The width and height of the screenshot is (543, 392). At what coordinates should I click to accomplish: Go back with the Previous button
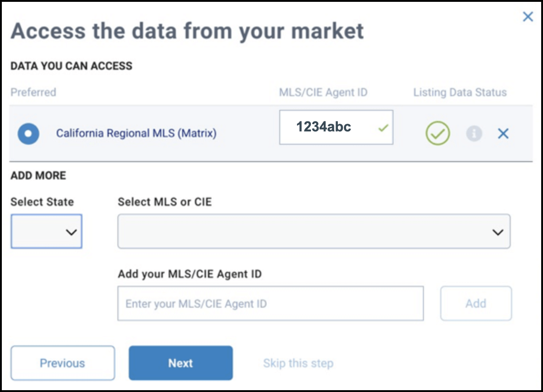[x=62, y=363]
